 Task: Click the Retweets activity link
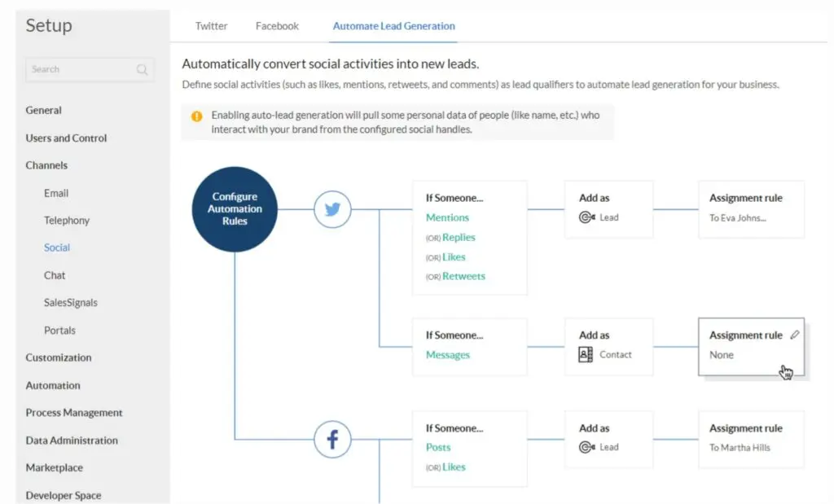[463, 276]
